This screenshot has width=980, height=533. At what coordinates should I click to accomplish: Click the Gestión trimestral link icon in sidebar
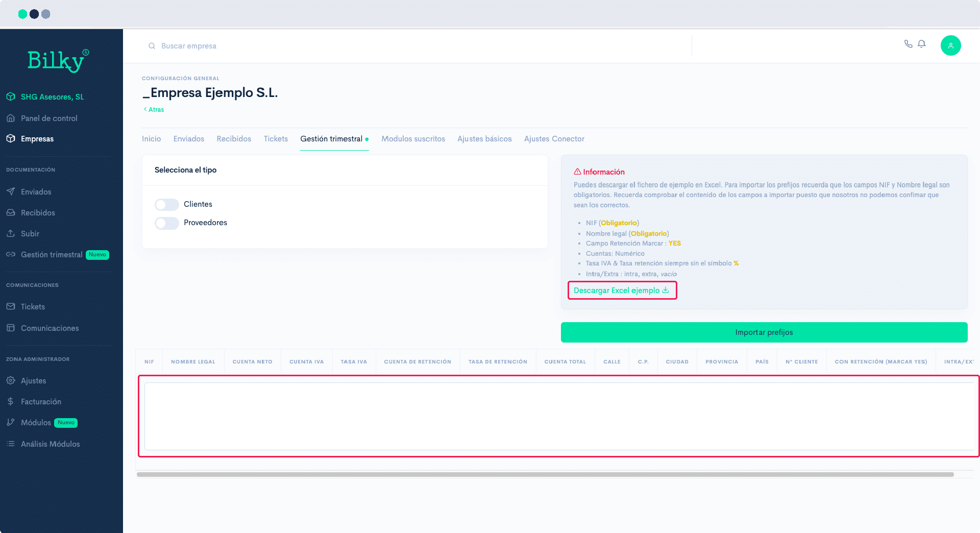[11, 254]
